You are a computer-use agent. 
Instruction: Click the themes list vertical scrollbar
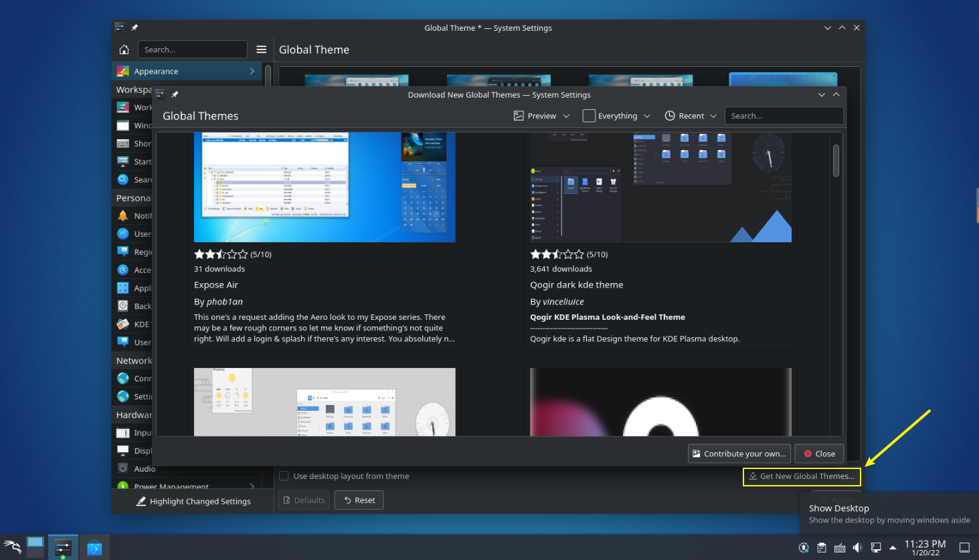click(x=836, y=161)
